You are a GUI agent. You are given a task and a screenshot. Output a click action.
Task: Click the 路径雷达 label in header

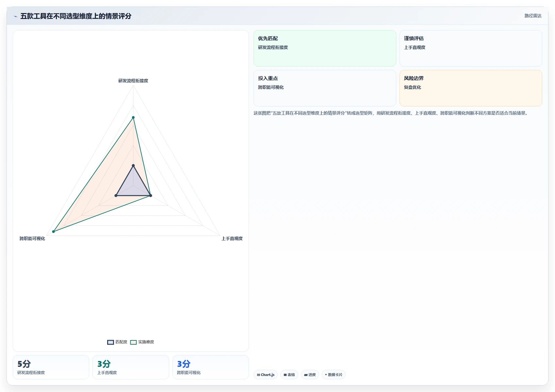click(533, 16)
